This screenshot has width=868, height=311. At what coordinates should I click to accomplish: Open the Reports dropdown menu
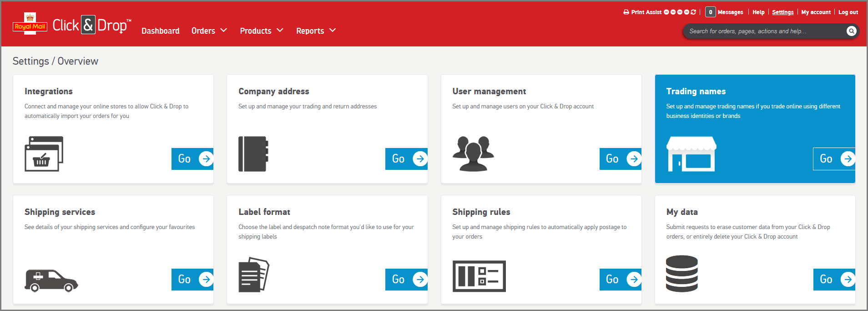pyautogui.click(x=316, y=31)
